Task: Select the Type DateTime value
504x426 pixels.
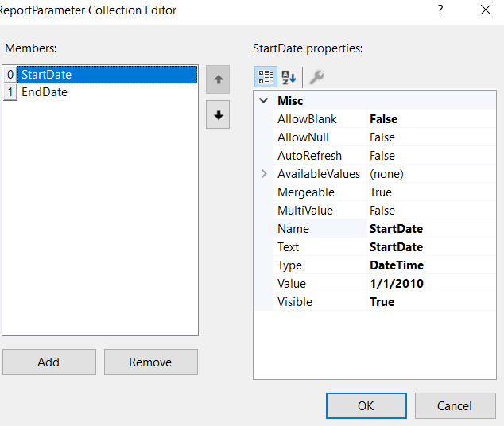Action: (397, 265)
